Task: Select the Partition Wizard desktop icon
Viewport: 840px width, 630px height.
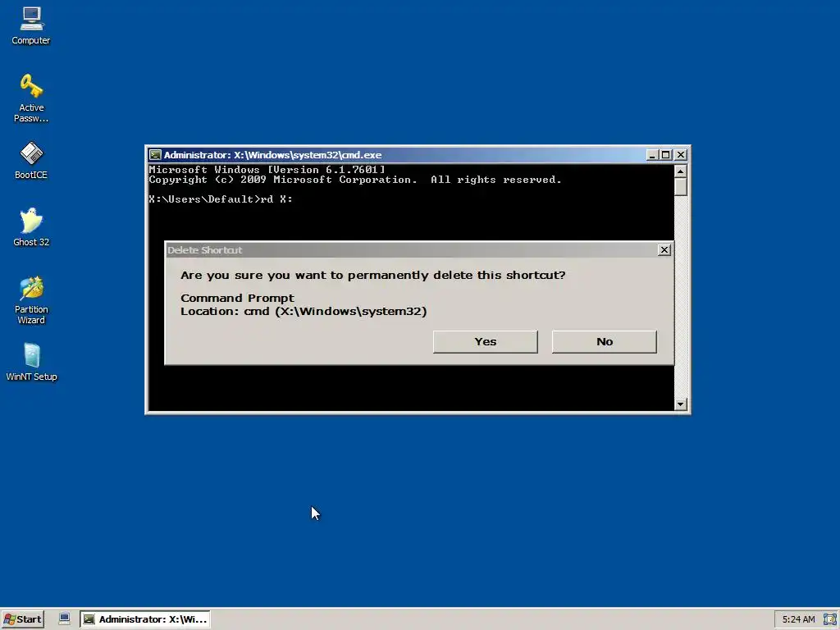Action: tap(31, 300)
